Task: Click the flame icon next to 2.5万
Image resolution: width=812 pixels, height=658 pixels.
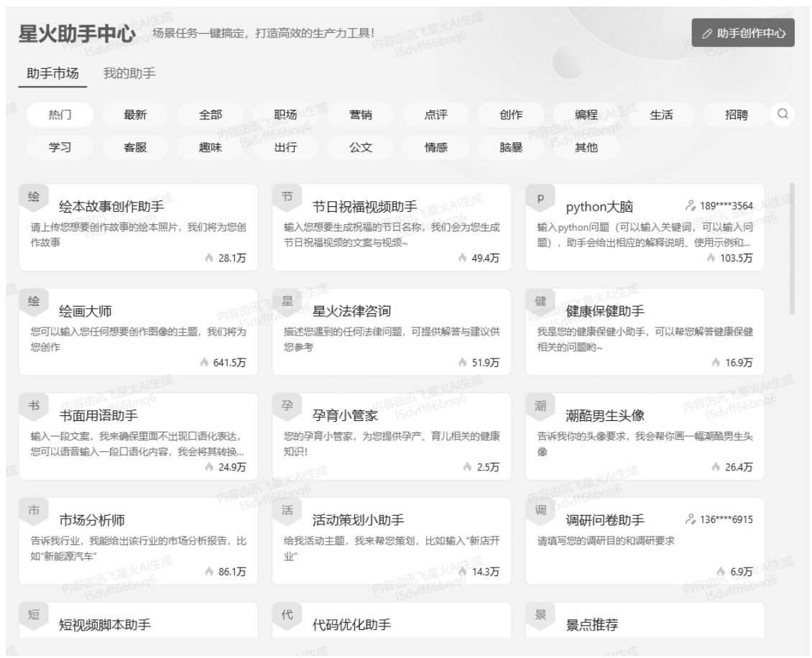Action: point(468,467)
